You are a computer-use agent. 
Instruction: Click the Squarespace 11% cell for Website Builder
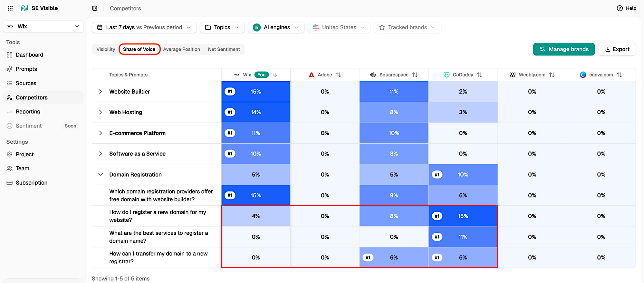394,92
